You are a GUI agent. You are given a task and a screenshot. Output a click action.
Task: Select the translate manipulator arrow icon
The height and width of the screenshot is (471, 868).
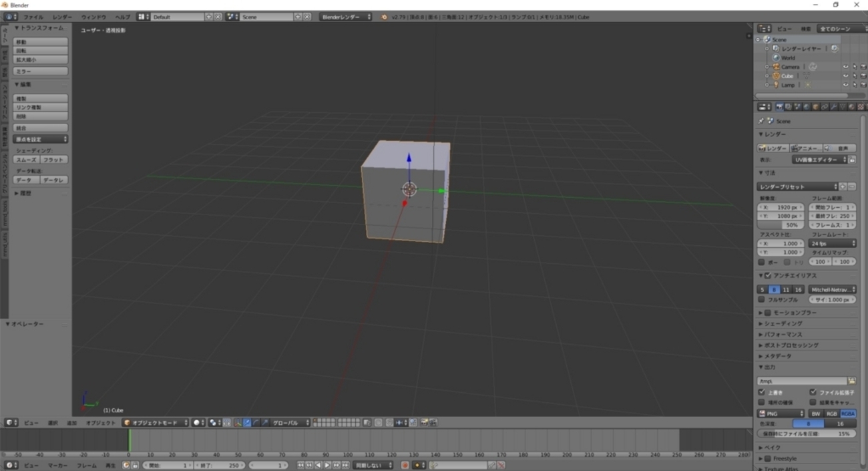click(x=247, y=423)
